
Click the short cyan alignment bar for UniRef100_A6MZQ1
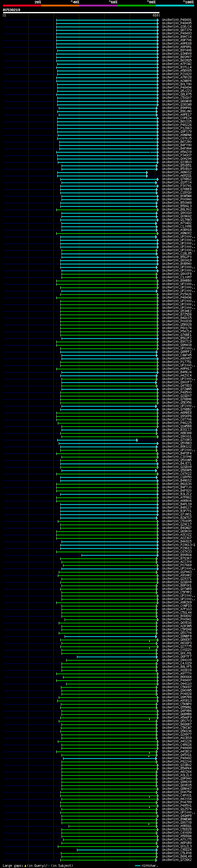(x=103, y=176)
